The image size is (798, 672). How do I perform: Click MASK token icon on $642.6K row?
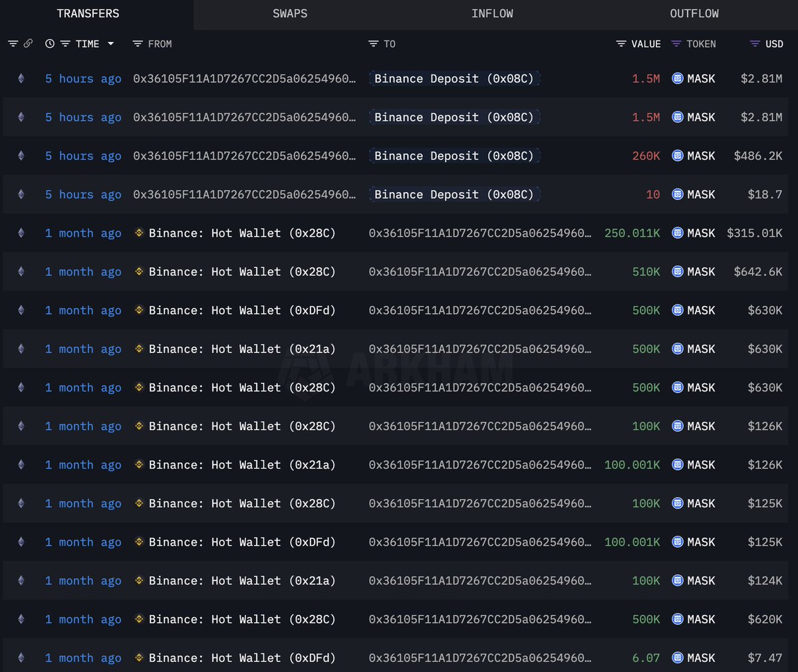point(678,271)
